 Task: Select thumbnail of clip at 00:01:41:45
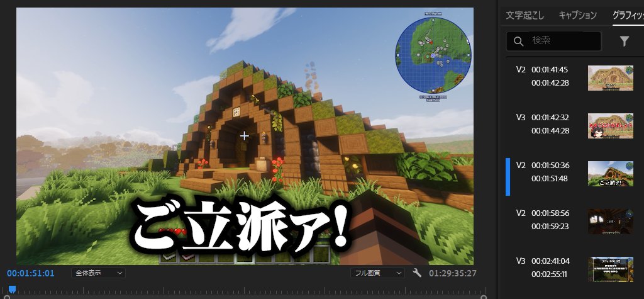pos(610,77)
